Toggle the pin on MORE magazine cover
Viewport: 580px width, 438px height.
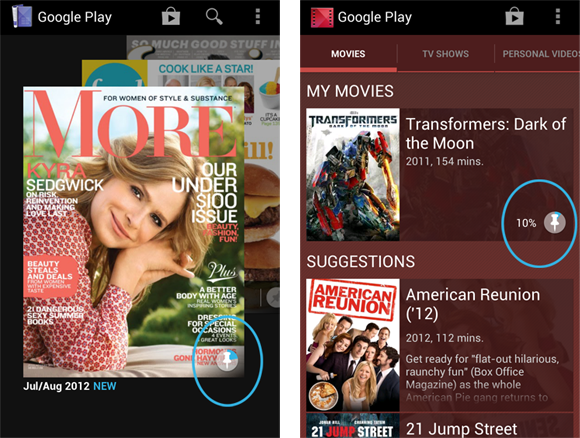point(227,360)
